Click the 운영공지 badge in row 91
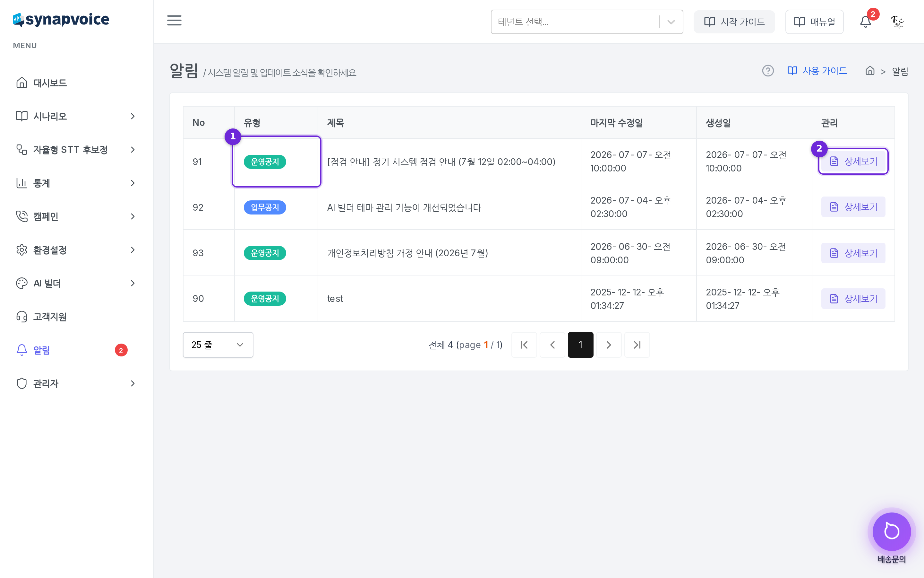This screenshot has height=578, width=924. point(265,162)
